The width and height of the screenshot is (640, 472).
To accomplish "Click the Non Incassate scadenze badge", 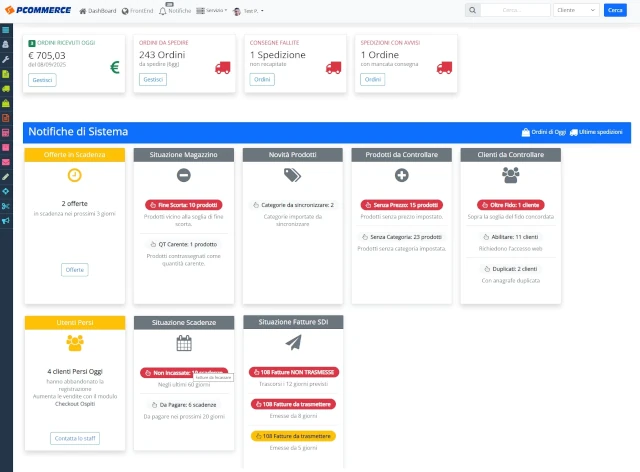I will pyautogui.click(x=184, y=373).
